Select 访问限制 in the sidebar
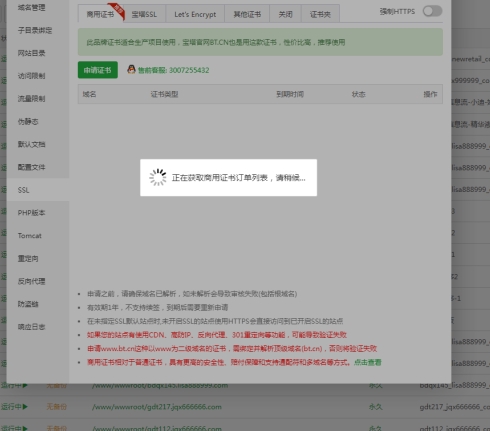This screenshot has width=490, height=431. pos(31,76)
